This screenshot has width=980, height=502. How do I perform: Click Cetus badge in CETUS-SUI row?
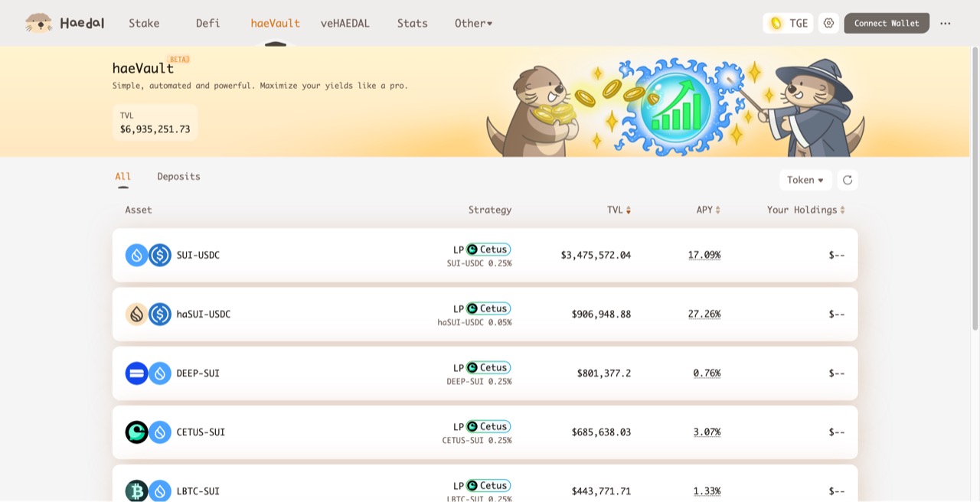coord(488,426)
